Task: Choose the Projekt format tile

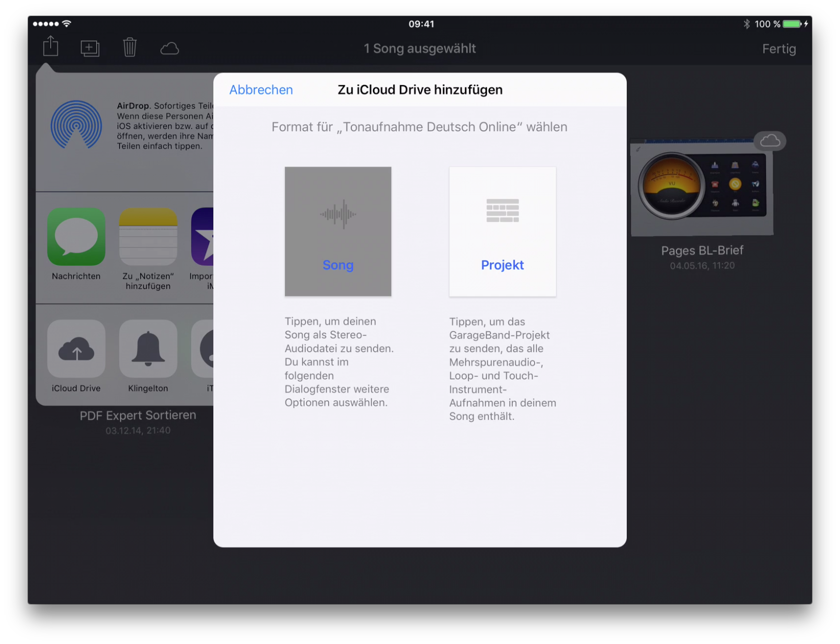Action: pyautogui.click(x=502, y=231)
